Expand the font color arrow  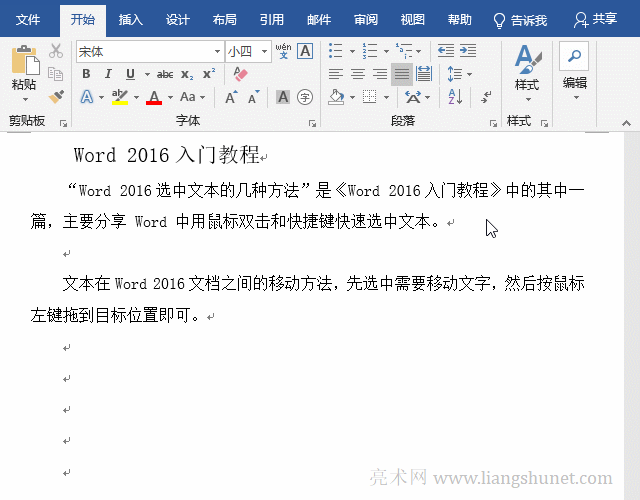tap(170, 97)
